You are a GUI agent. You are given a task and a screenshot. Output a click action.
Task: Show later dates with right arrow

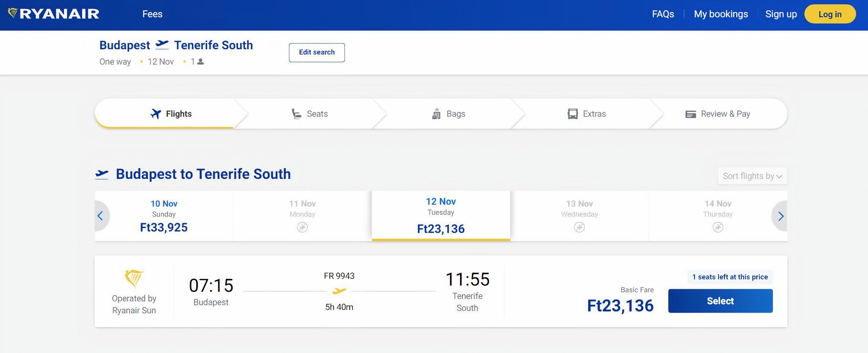[781, 216]
